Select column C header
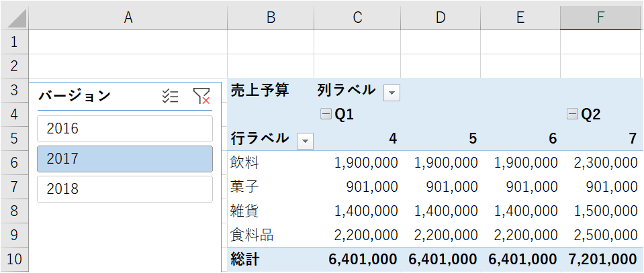 point(357,17)
